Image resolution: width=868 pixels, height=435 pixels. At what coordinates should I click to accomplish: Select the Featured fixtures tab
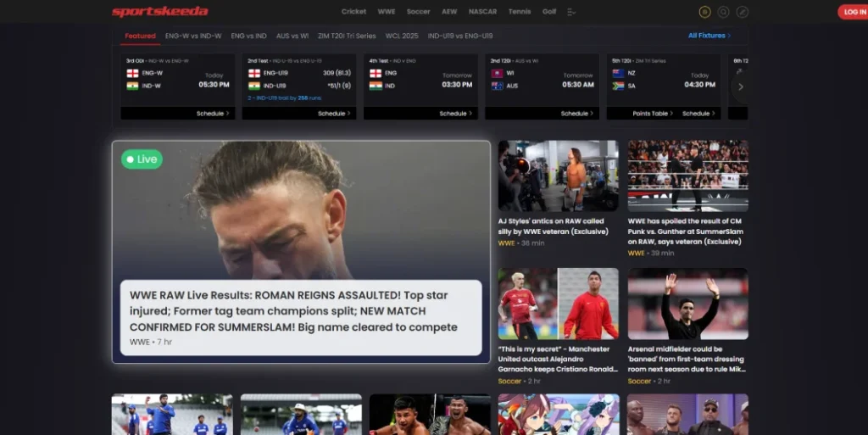[x=140, y=36]
